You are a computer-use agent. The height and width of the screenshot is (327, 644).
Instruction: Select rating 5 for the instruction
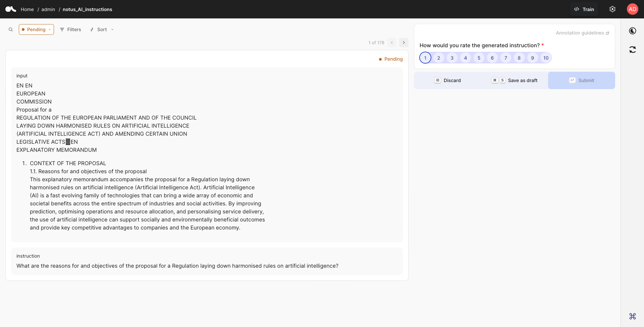click(x=479, y=58)
